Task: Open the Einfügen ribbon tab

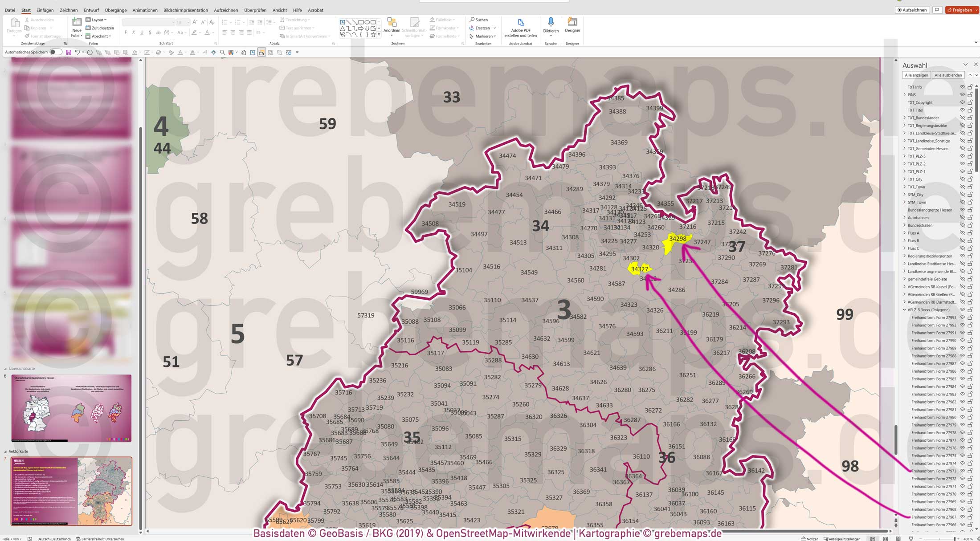Action: point(45,10)
